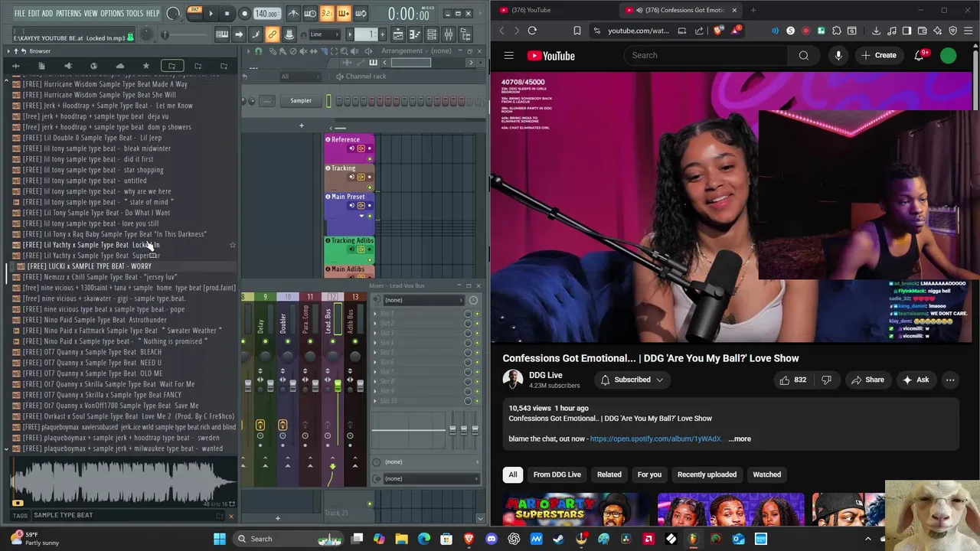Open top mixer input (none) dropdown
This screenshot has height=551, width=980.
coord(425,300)
